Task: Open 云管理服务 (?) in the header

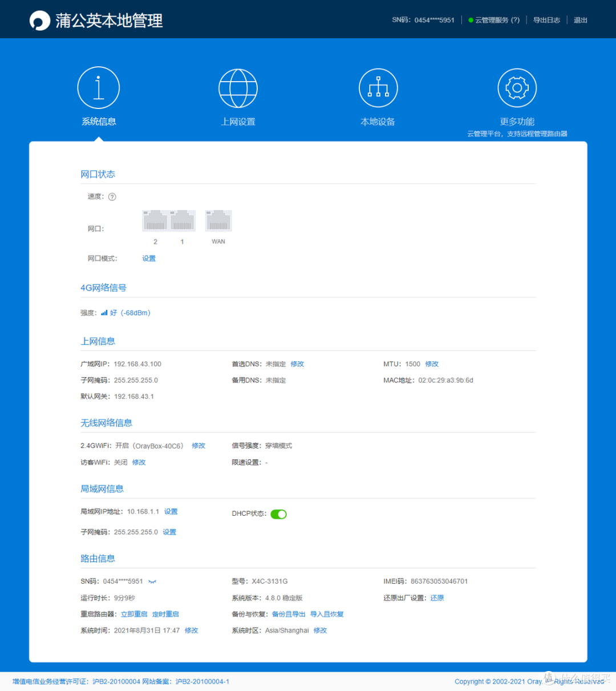Action: (497, 20)
